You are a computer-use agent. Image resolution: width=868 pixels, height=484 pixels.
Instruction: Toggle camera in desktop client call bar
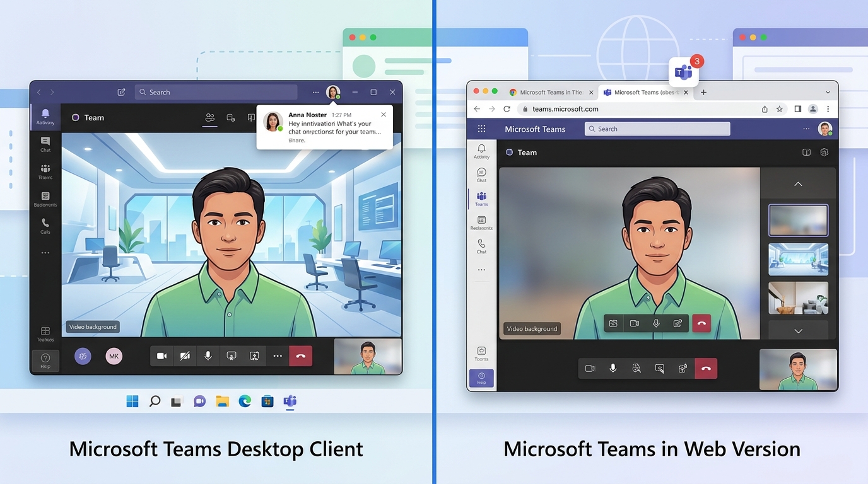[x=161, y=356]
